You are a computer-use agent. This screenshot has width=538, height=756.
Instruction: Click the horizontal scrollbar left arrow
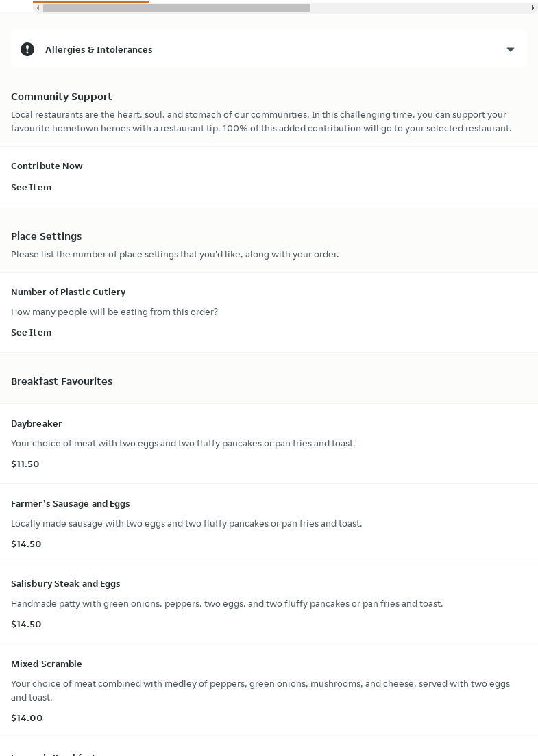click(x=38, y=8)
